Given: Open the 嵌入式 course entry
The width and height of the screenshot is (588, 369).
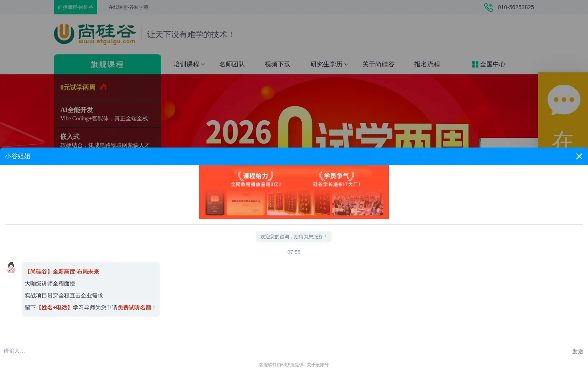Looking at the screenshot, I should (108, 138).
